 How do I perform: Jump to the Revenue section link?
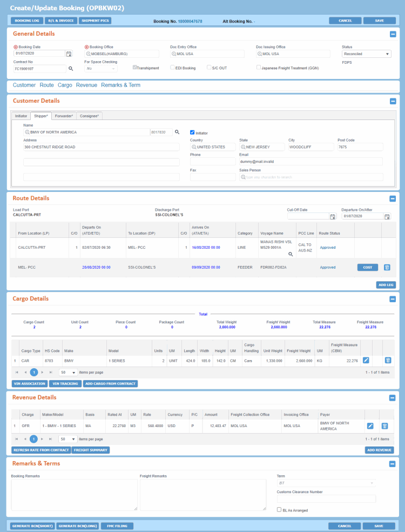tap(86, 85)
